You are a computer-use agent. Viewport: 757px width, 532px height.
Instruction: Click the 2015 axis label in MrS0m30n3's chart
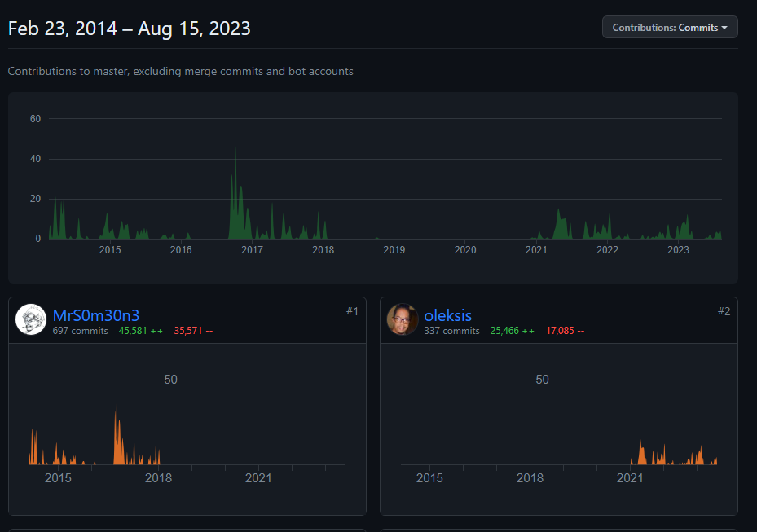(58, 478)
